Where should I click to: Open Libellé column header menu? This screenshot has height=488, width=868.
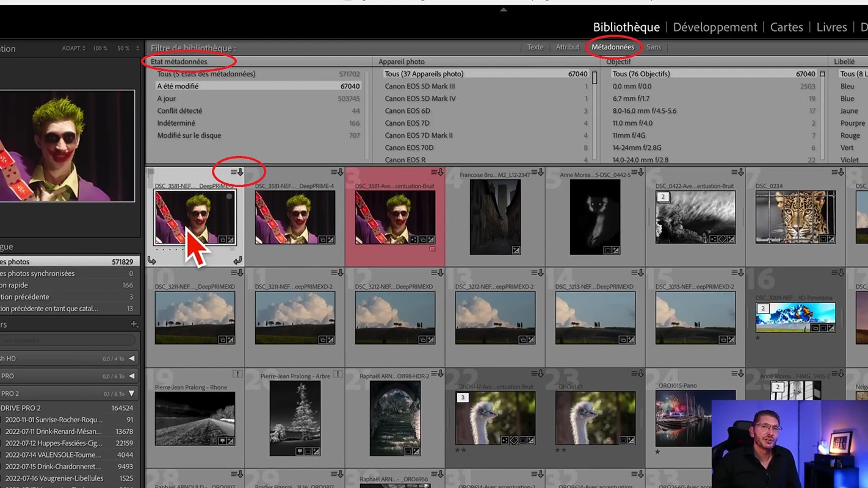(845, 62)
